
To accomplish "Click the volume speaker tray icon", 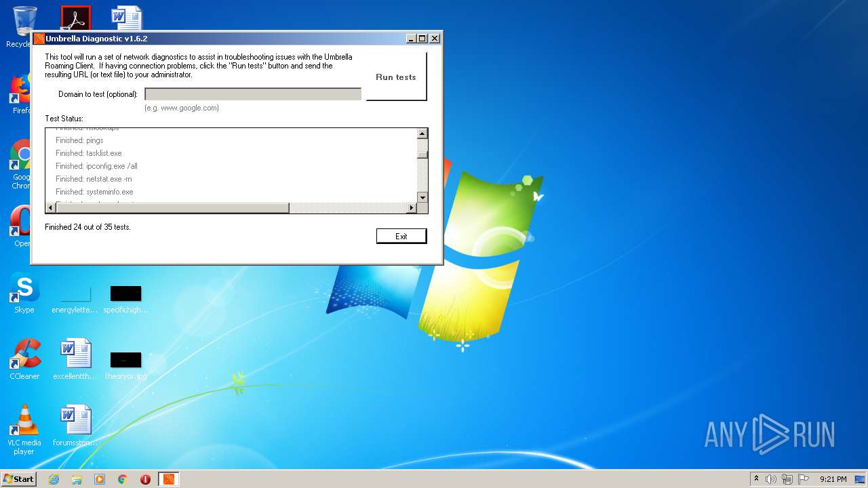I will (771, 479).
